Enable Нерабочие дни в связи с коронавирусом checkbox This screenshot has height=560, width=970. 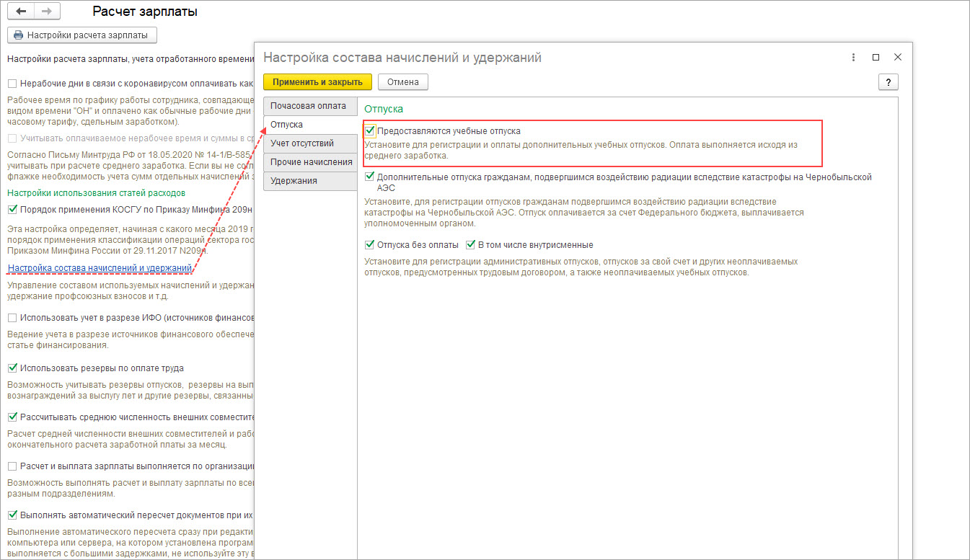click(x=12, y=83)
